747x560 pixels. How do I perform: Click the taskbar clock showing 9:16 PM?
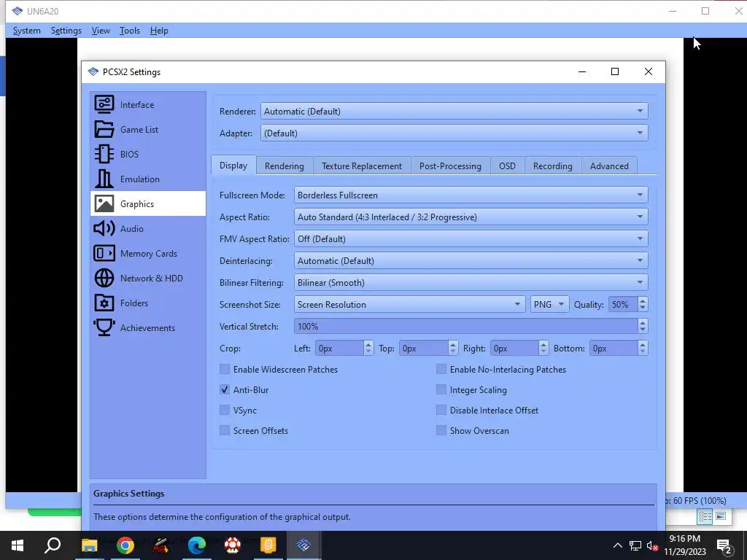[684, 545]
